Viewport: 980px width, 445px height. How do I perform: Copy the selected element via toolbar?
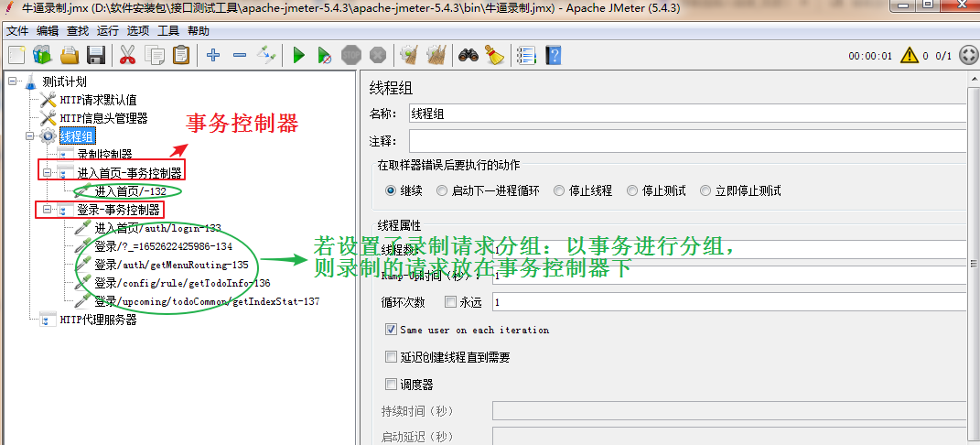(x=155, y=55)
